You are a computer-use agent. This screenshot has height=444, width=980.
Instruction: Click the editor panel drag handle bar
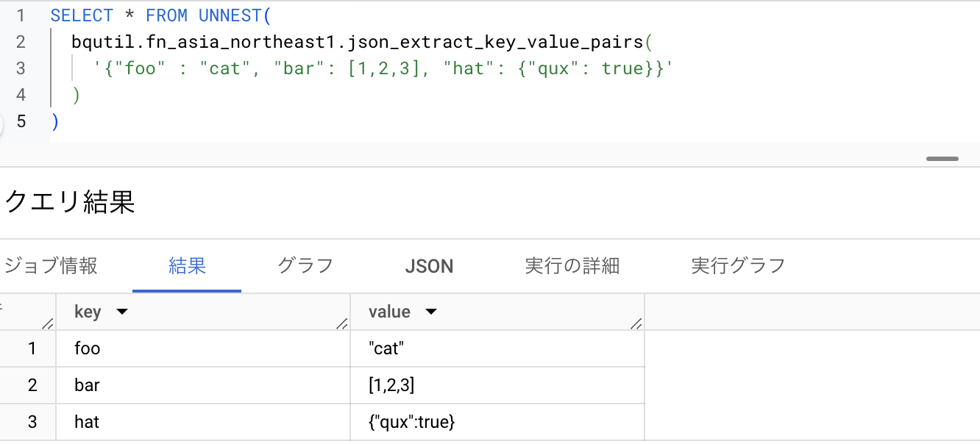942,159
